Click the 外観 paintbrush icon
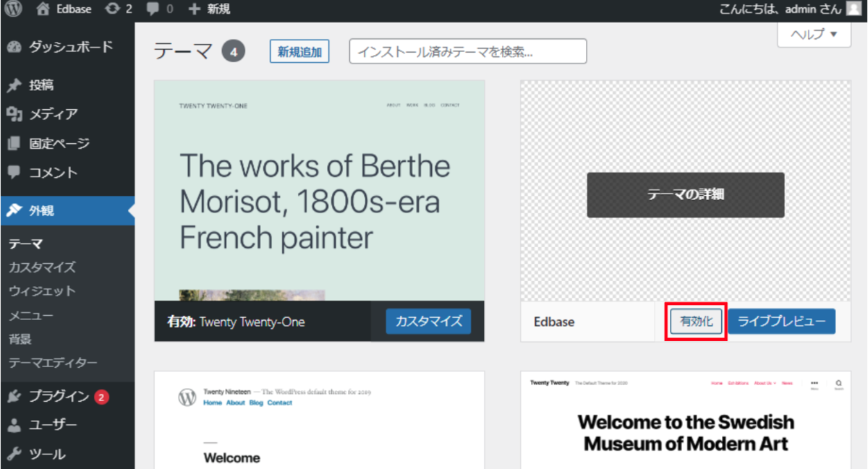This screenshot has width=868, height=469. tap(14, 211)
